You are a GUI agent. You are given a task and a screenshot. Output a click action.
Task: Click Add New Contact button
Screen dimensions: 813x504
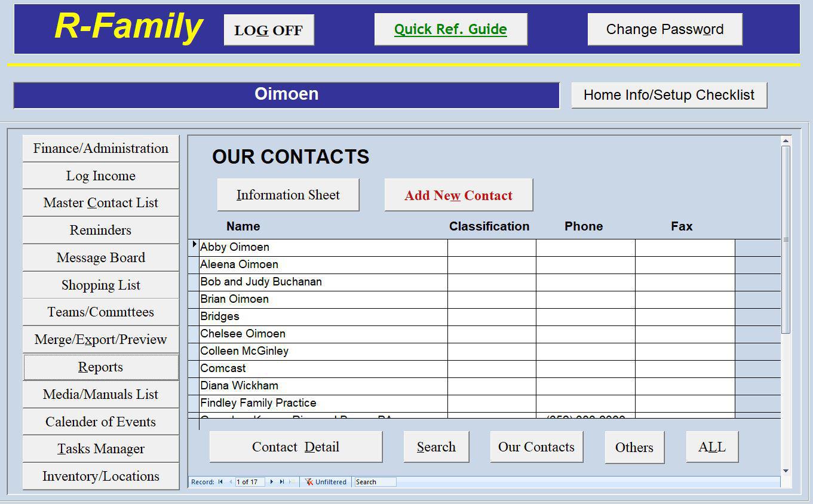(458, 195)
